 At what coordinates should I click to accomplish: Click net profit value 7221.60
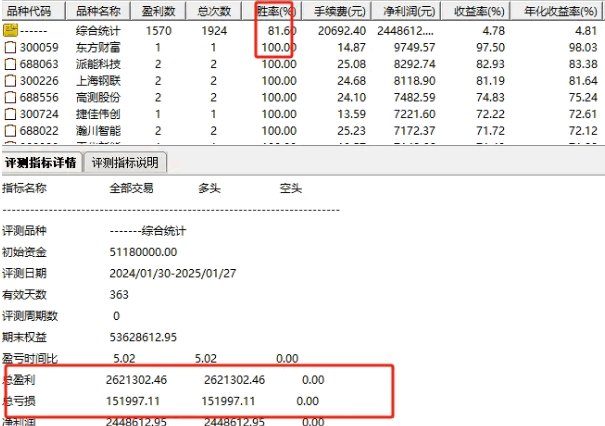pyautogui.click(x=414, y=114)
